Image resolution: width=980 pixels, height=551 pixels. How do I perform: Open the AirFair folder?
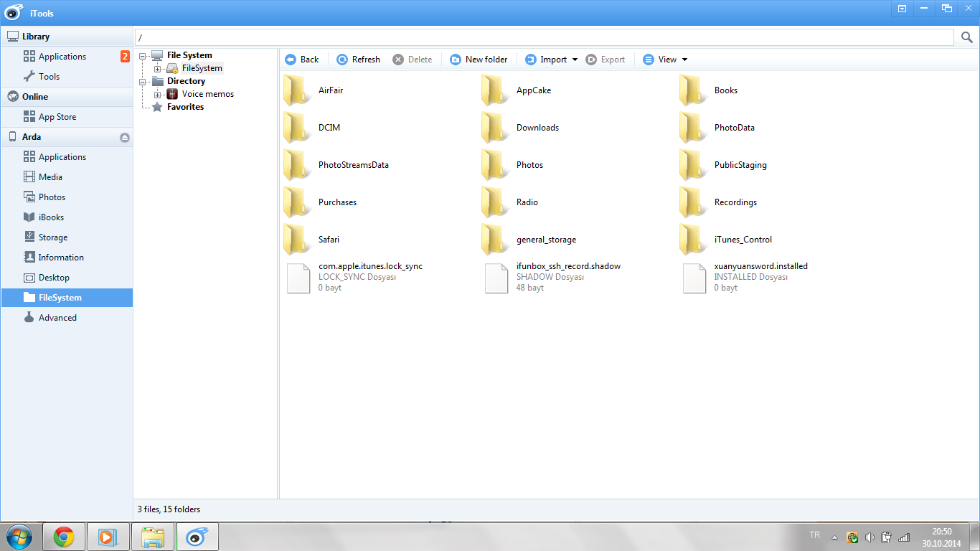click(x=313, y=90)
